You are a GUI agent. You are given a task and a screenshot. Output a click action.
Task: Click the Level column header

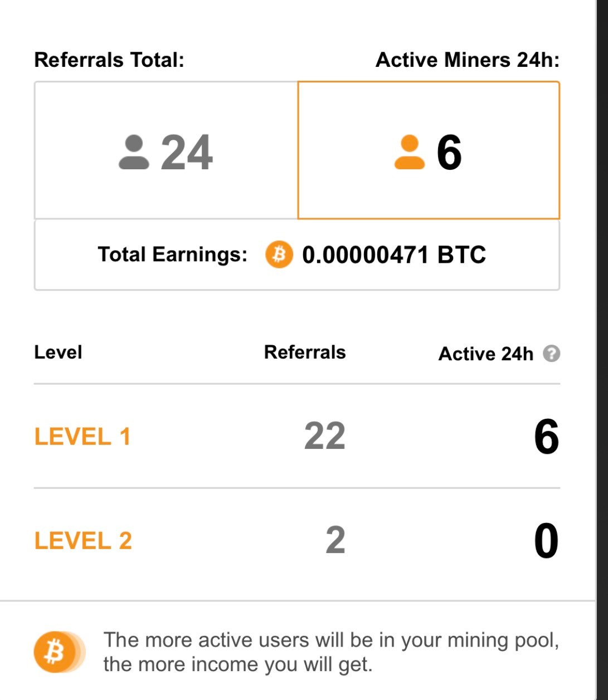coord(58,352)
